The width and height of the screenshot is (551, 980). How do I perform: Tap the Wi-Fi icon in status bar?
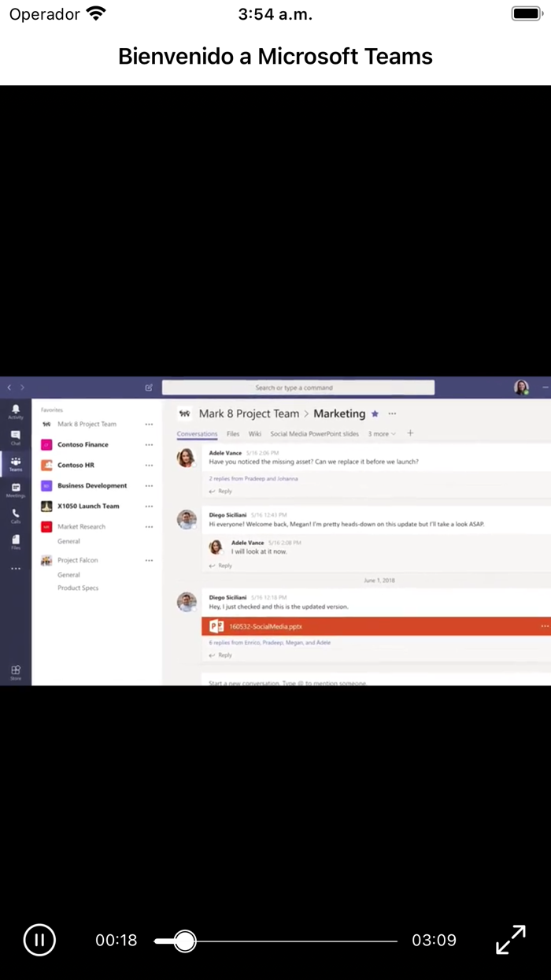pos(96,13)
